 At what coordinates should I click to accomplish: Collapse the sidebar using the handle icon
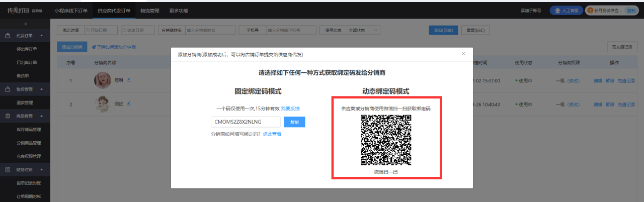tap(25, 24)
